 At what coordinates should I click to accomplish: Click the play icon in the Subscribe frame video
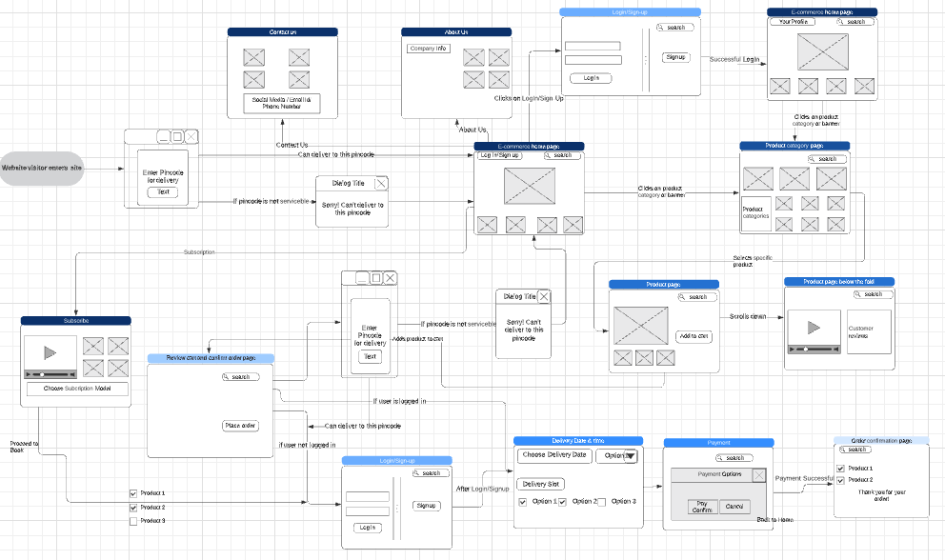(x=50, y=352)
